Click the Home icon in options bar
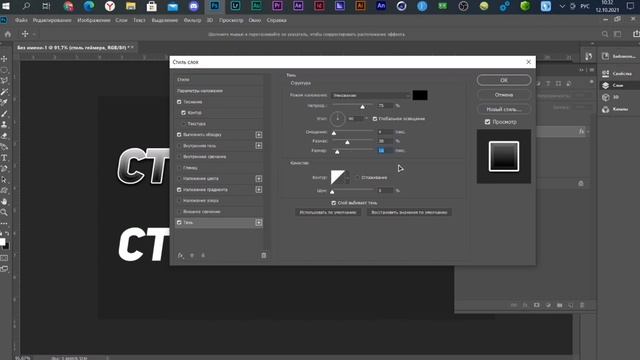 pos(8,34)
